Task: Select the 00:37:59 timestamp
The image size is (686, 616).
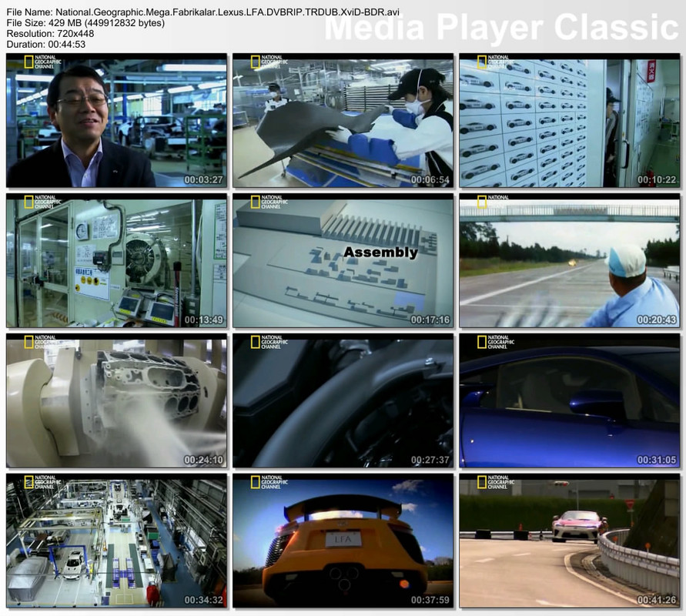Action: [430, 600]
